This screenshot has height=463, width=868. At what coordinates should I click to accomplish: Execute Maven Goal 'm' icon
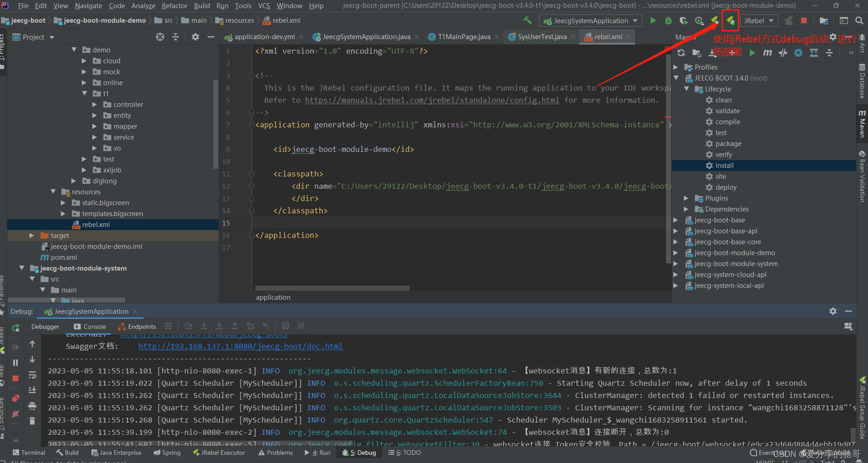(x=768, y=53)
